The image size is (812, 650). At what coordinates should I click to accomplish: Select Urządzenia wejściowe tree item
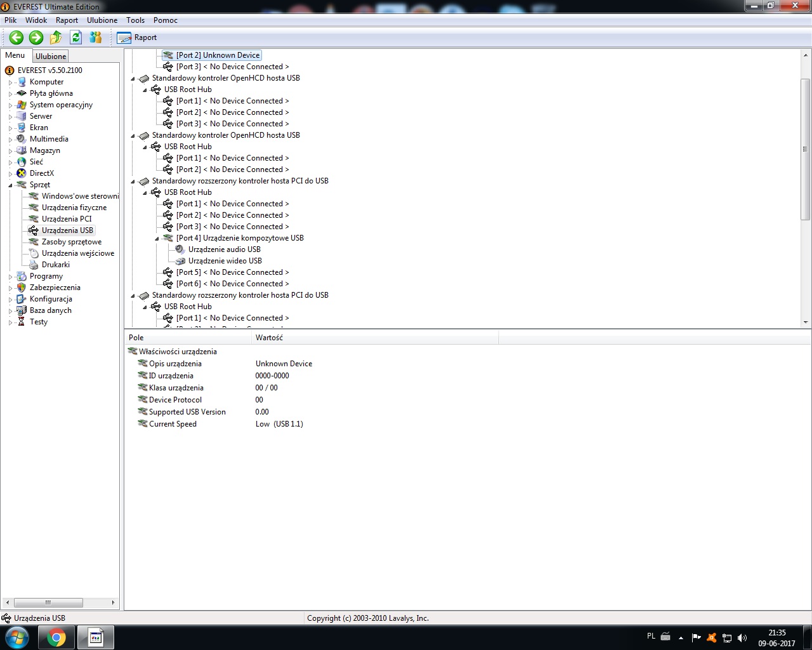click(78, 253)
